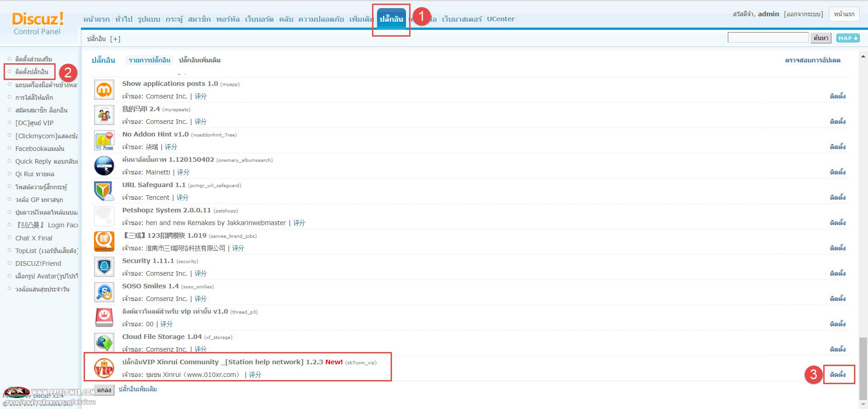This screenshot has height=409, width=868.
Task: Open วงล้อแสนสุขประจำวัน in sidebar
Action: (x=42, y=289)
